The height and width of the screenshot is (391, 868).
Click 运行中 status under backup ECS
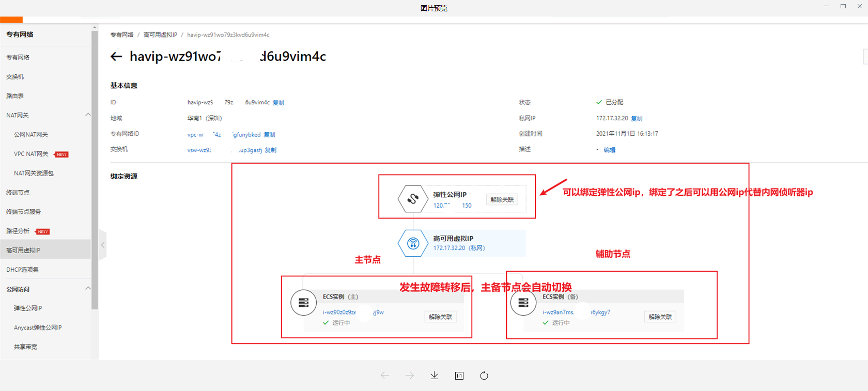(x=561, y=323)
